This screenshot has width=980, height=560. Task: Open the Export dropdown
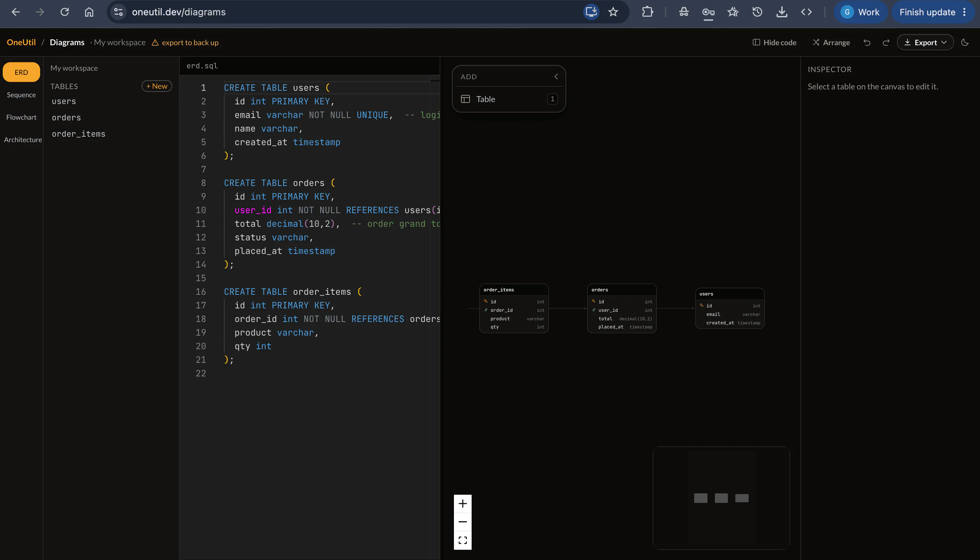(x=925, y=42)
